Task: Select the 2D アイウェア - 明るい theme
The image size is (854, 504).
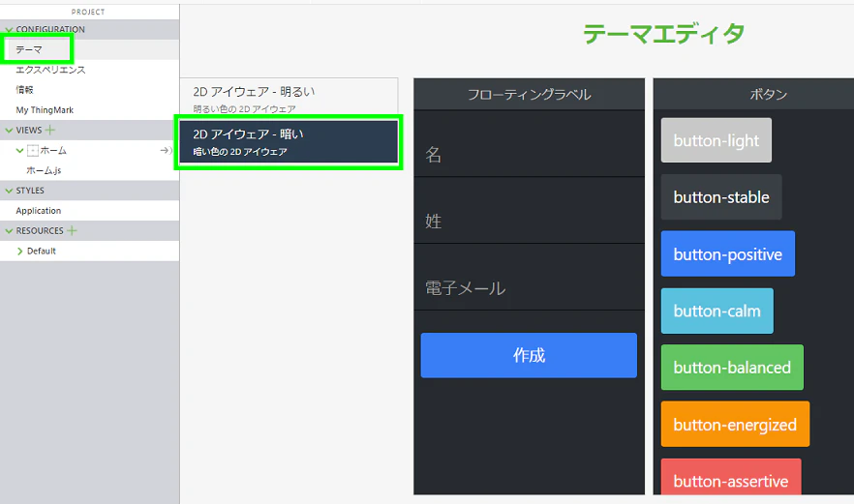Action: point(289,97)
